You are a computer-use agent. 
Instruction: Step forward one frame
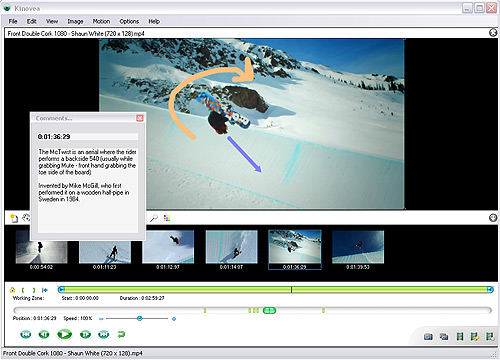tap(85, 334)
